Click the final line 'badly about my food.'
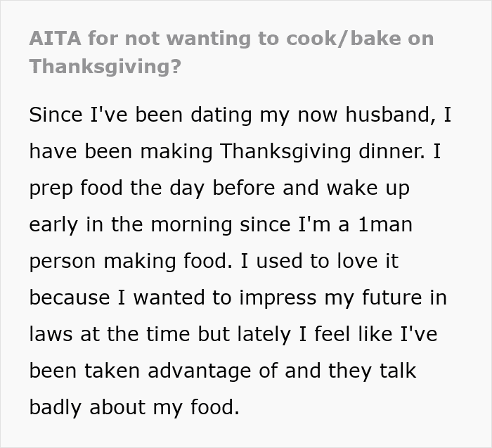The height and width of the screenshot is (448, 492). tap(134, 408)
